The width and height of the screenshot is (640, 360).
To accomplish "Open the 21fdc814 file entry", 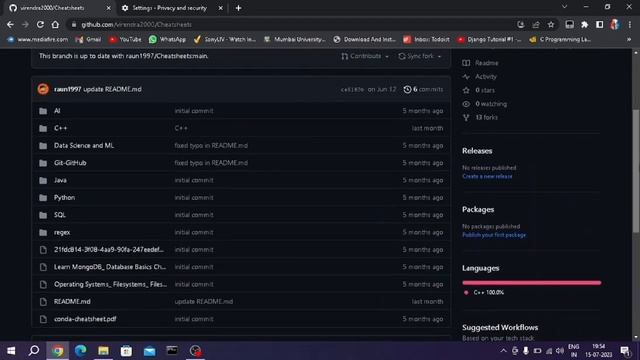I will [109, 250].
